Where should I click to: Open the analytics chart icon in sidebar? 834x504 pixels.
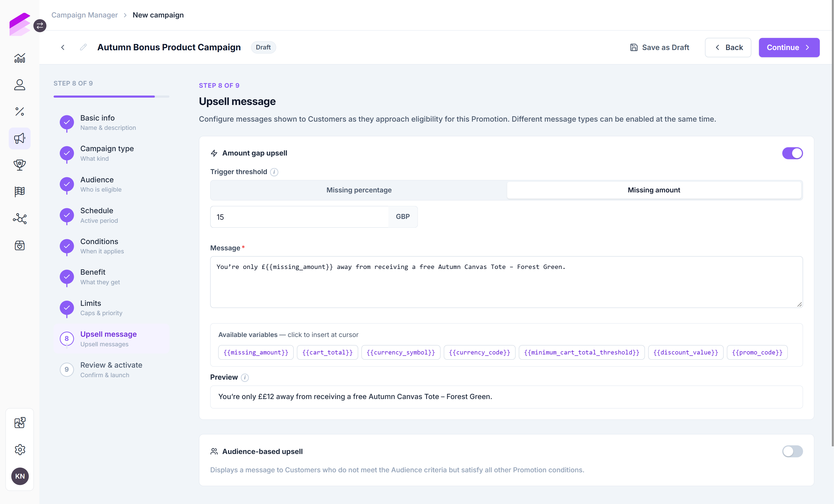click(x=20, y=58)
